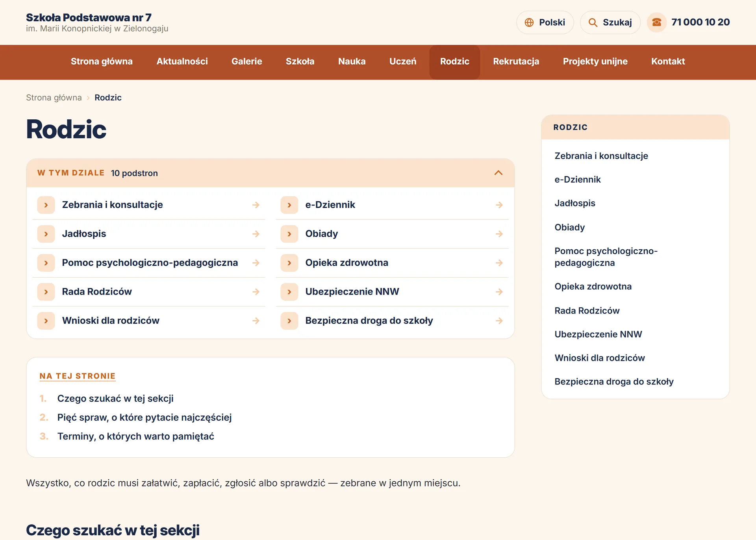Open Bezpieczna droga do szkoły in sidebar
Viewport: 756px width, 540px height.
coord(614,382)
